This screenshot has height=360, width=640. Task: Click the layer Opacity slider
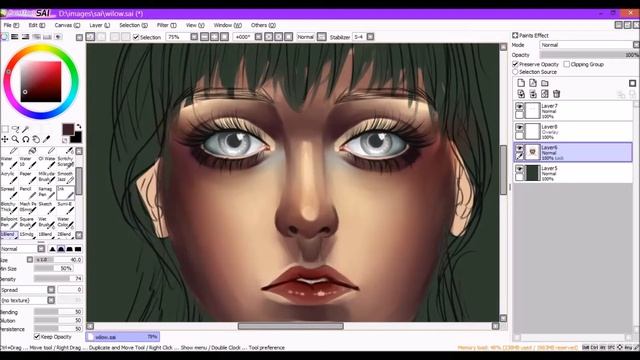coord(589,55)
